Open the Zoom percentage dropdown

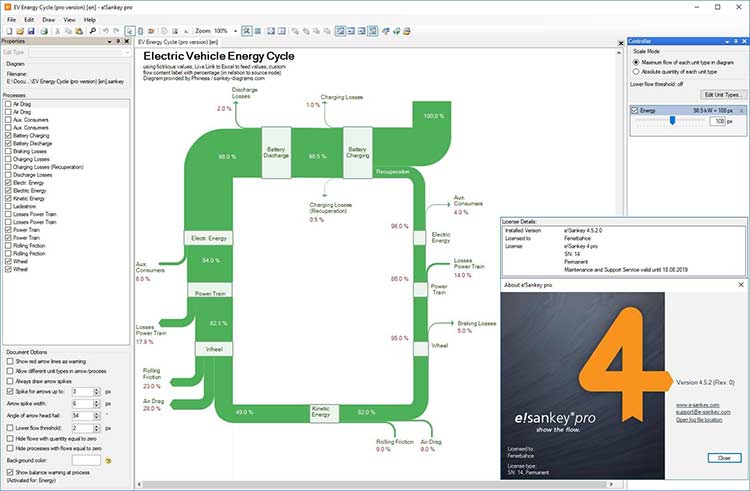coord(235,31)
